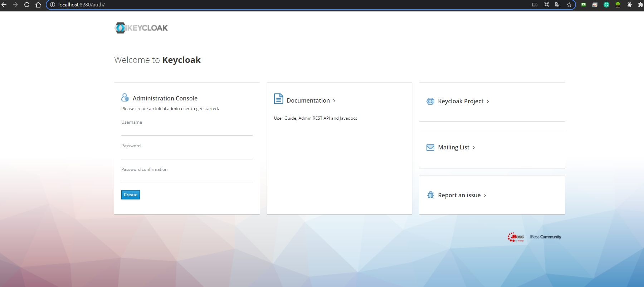644x287 pixels.
Task: Open the JBoss Community link
Action: pyautogui.click(x=545, y=237)
